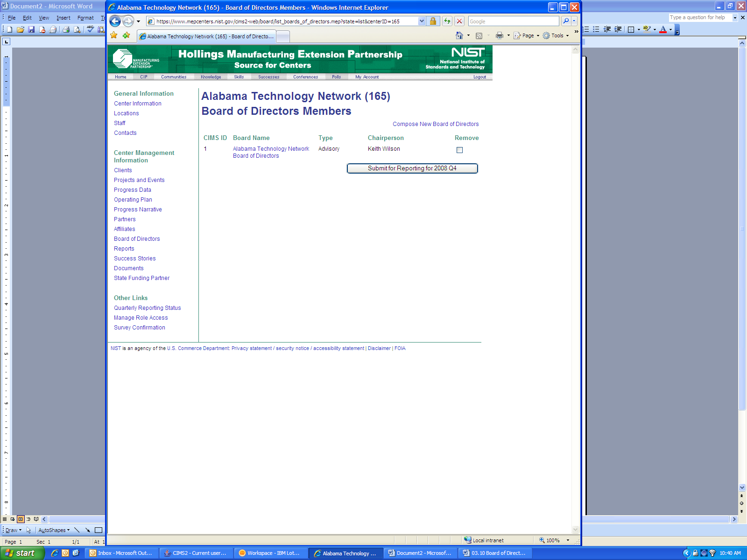747x560 pixels.
Task: Click the Select Objects pointer in Draw toolbar
Action: pyautogui.click(x=29, y=530)
